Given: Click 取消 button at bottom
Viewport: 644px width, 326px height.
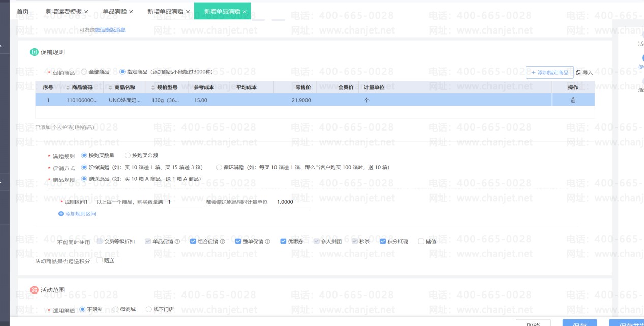Looking at the screenshot, I should coord(533,323).
